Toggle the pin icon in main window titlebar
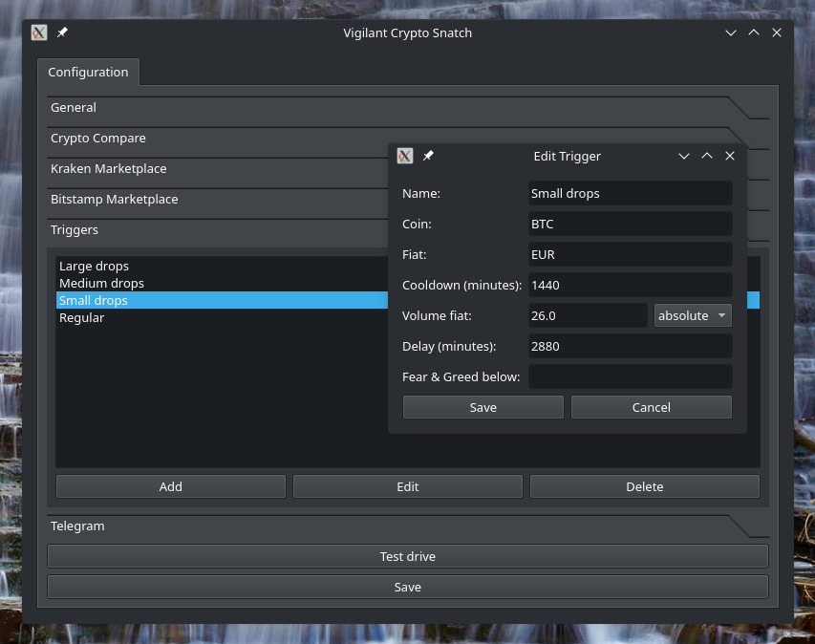The image size is (815, 644). click(62, 32)
